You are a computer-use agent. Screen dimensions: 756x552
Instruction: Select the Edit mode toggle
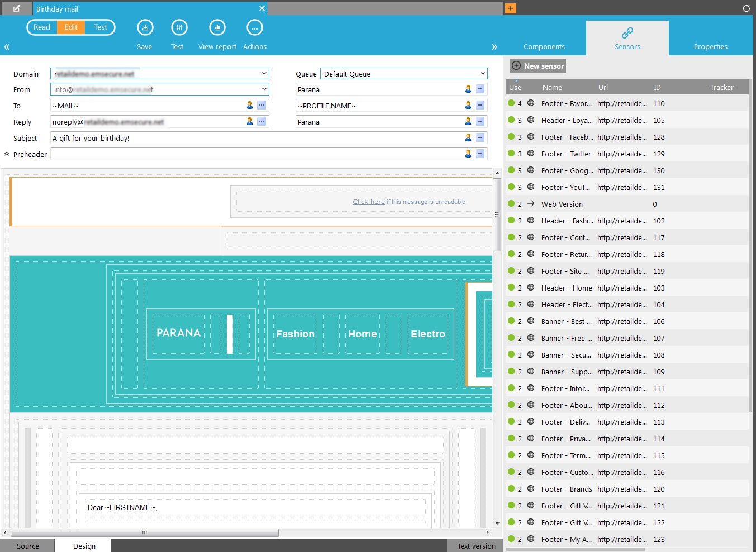pos(71,27)
